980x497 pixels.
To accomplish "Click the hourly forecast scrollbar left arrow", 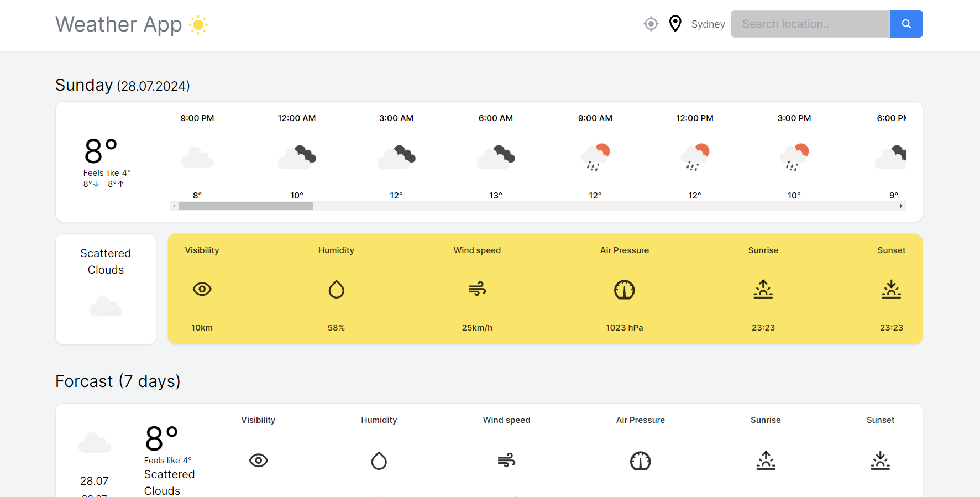I will tap(174, 206).
